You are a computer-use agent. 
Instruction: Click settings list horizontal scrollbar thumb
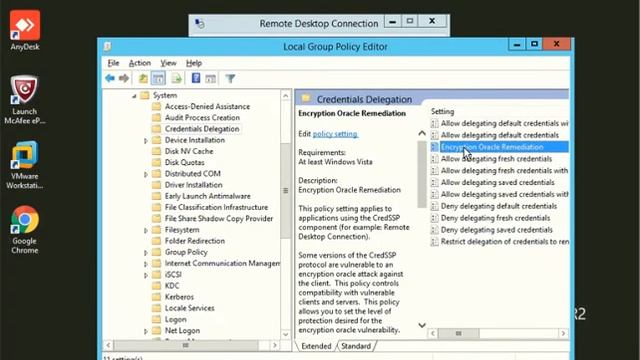pyautogui.click(x=458, y=333)
